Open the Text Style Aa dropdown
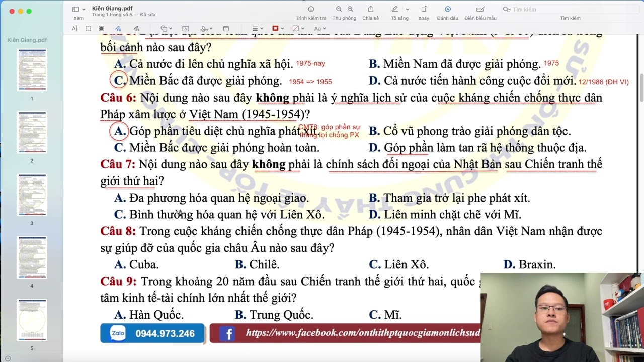Screen dimensions: 644x362 point(320,29)
